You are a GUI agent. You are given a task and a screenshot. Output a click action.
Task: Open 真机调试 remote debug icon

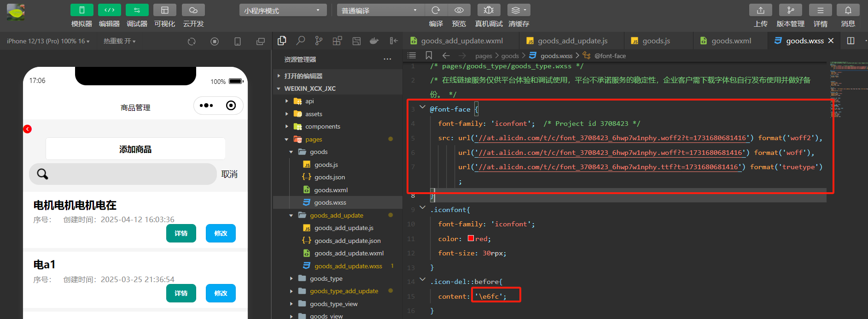(489, 10)
